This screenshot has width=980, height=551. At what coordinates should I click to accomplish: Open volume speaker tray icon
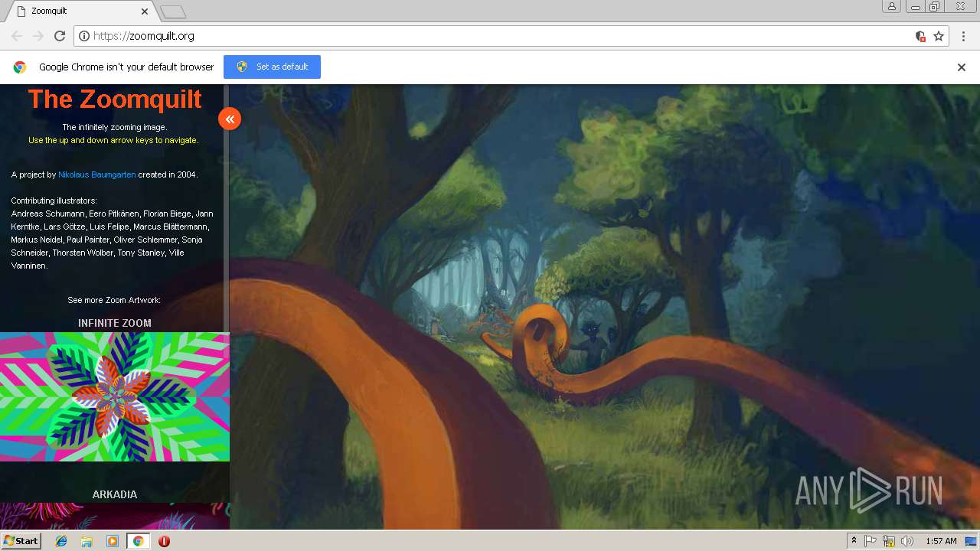pyautogui.click(x=907, y=541)
